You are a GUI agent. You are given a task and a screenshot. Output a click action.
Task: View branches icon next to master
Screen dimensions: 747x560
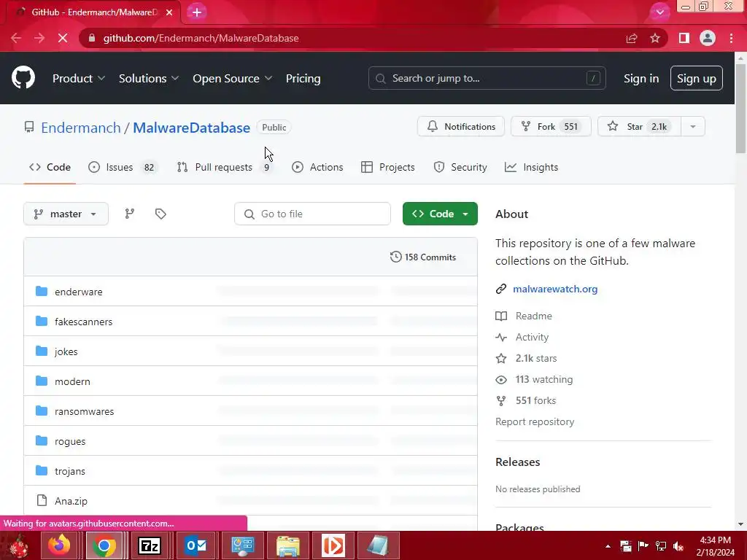coord(130,214)
